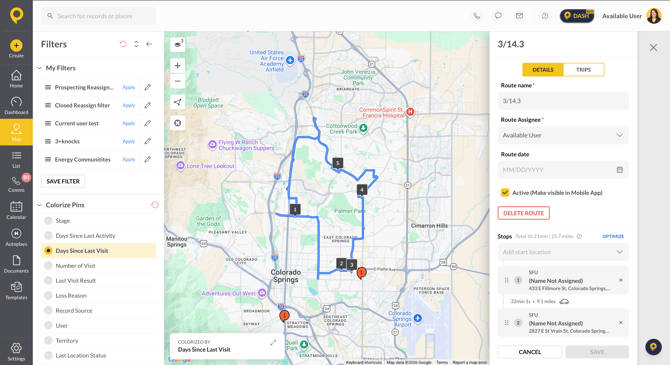Open Settings gear in sidebar

point(16,351)
